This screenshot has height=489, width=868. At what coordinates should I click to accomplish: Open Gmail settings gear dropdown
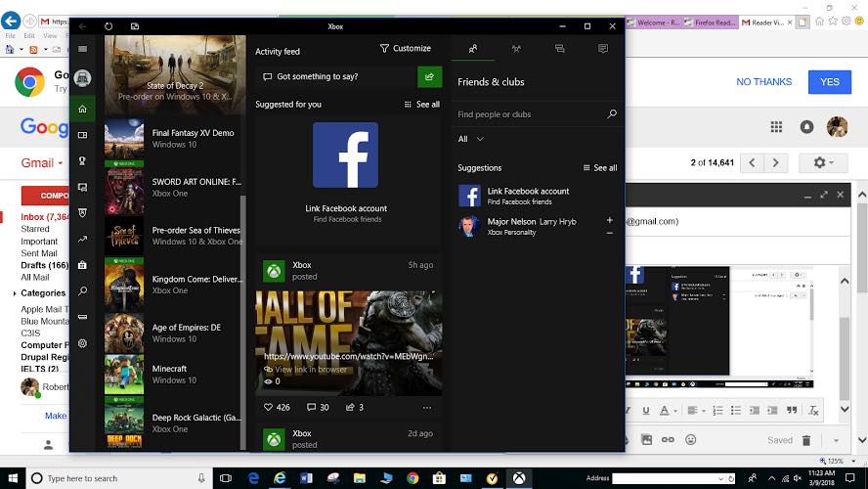click(823, 162)
